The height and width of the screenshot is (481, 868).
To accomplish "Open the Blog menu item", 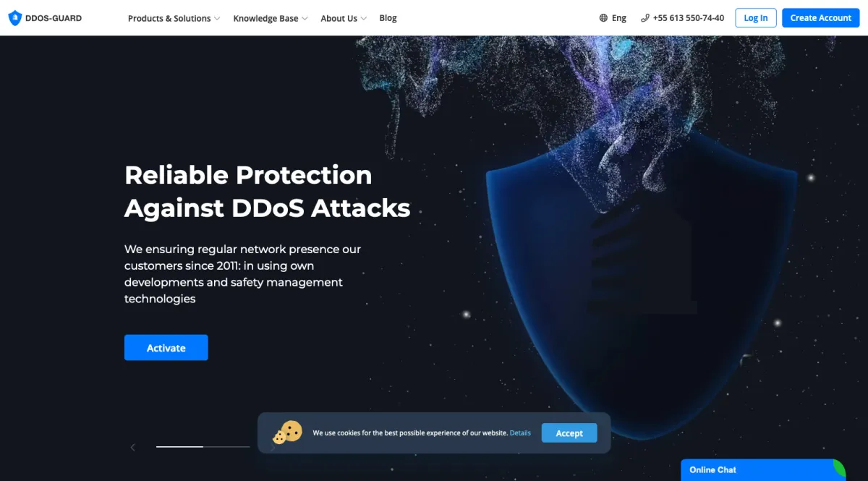I will (x=388, y=18).
